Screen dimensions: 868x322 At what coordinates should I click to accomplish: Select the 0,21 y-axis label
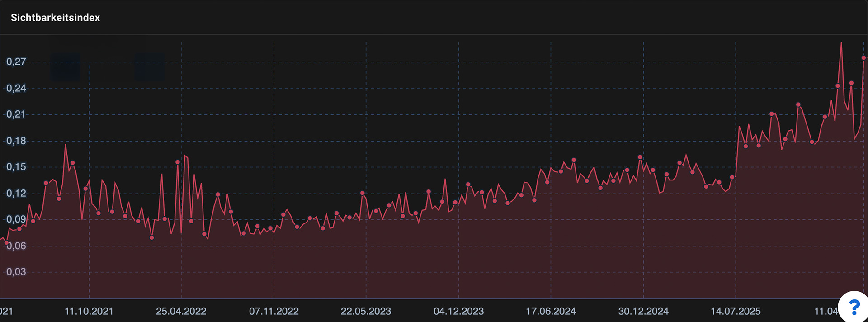[16, 114]
